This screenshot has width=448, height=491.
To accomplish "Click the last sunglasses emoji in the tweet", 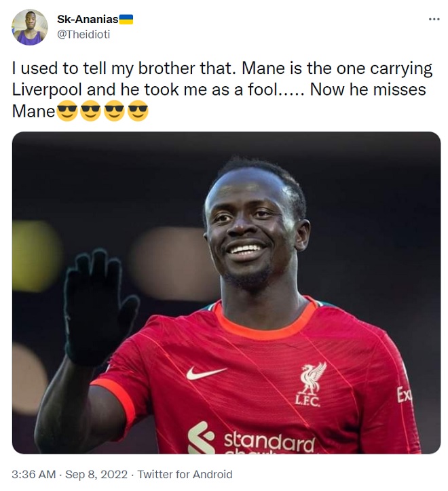I will click(138, 111).
